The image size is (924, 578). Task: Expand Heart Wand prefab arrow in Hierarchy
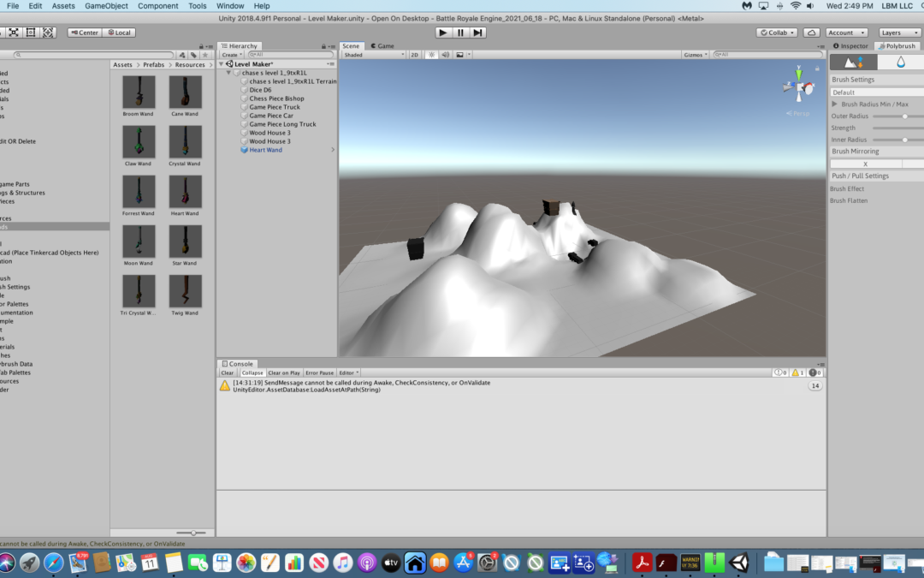[332, 150]
